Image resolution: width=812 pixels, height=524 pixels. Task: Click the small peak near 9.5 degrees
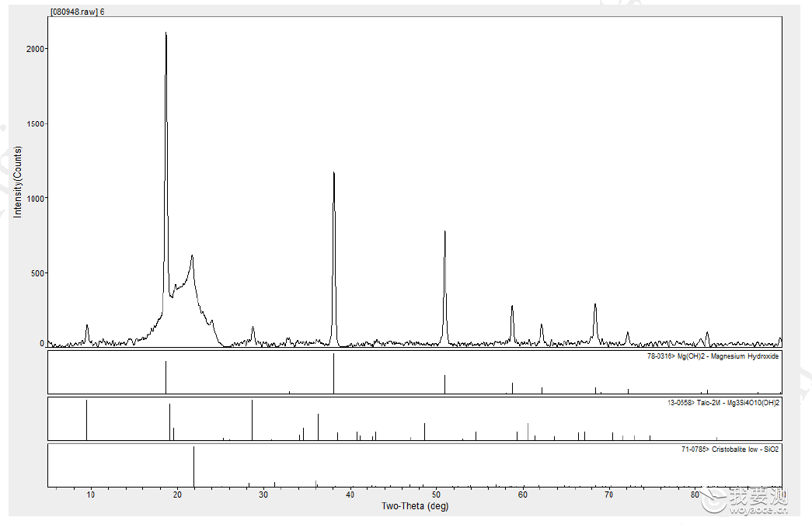click(87, 326)
